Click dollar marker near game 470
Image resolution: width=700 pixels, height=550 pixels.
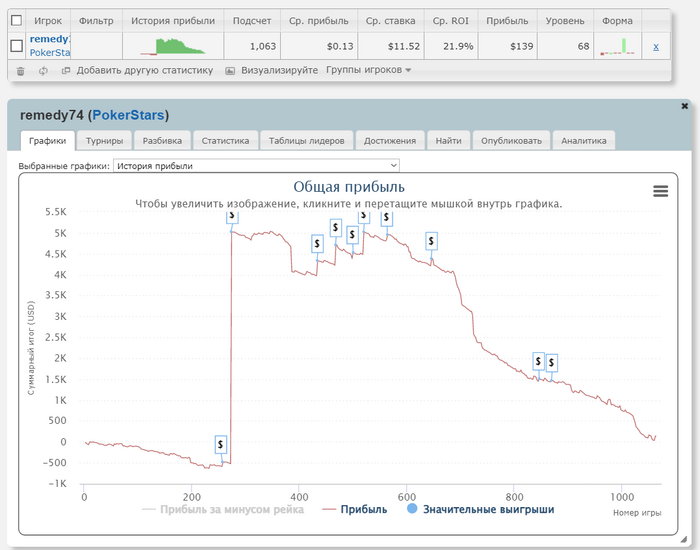pos(336,228)
